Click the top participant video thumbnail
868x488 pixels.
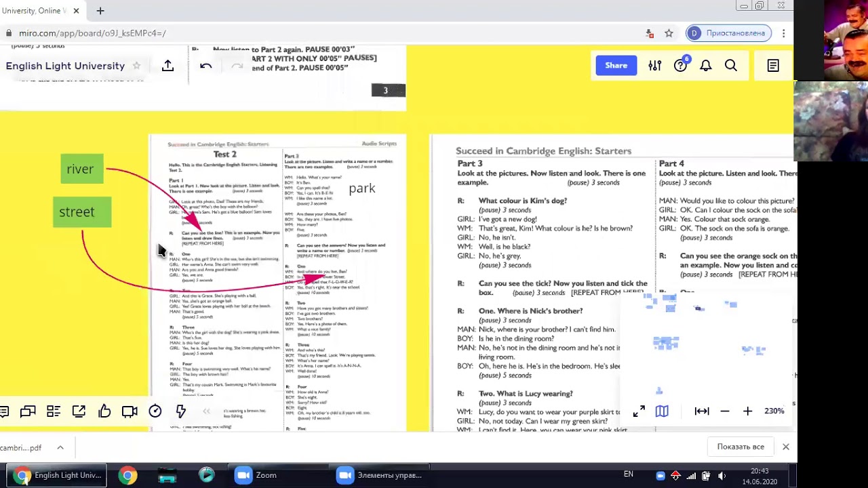point(846,40)
